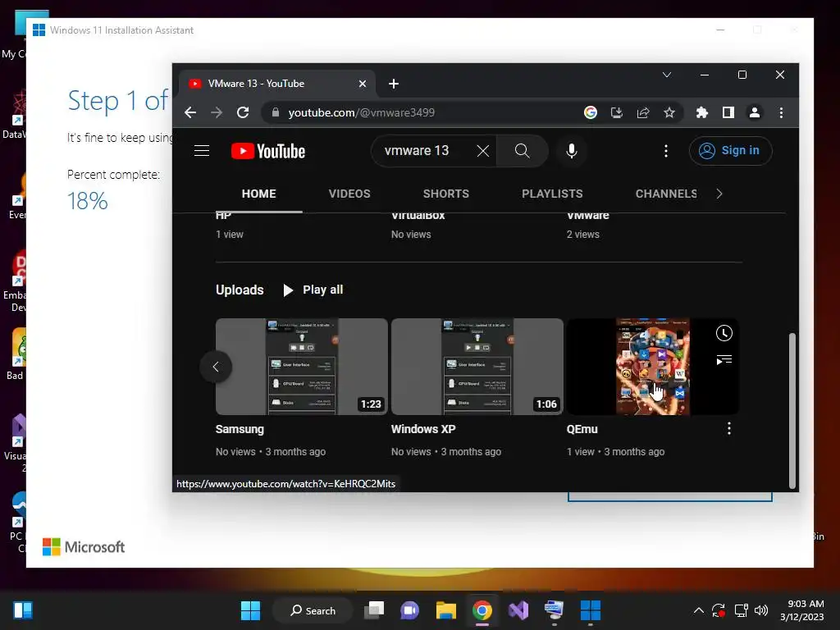The width and height of the screenshot is (840, 630).
Task: Open the QEmu video thumbnail
Action: (x=652, y=367)
